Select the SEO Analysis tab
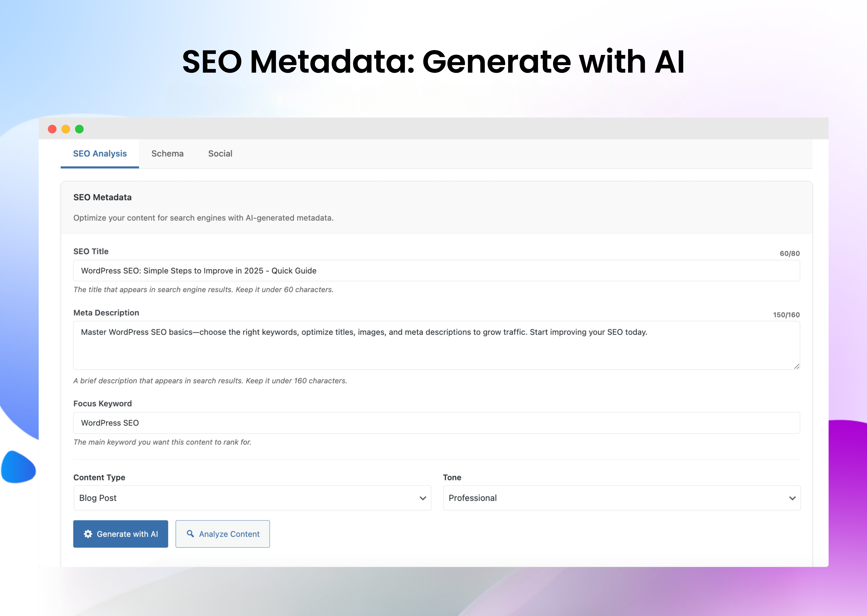The image size is (867, 616). click(100, 154)
